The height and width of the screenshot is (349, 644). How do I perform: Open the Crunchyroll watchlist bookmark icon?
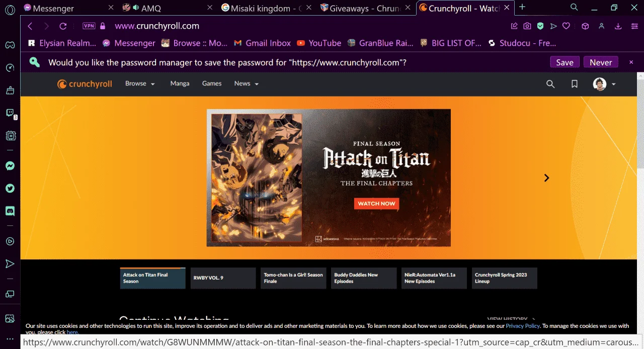tap(575, 84)
